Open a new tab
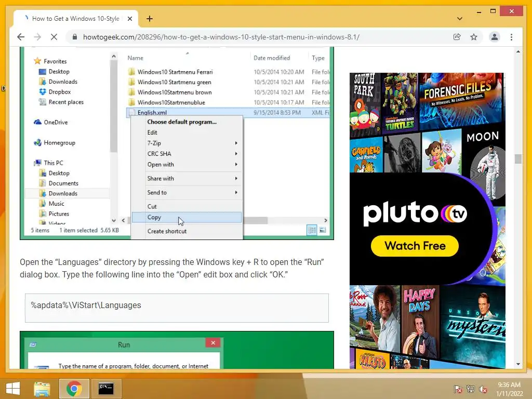This screenshot has height=399, width=532. click(150, 19)
